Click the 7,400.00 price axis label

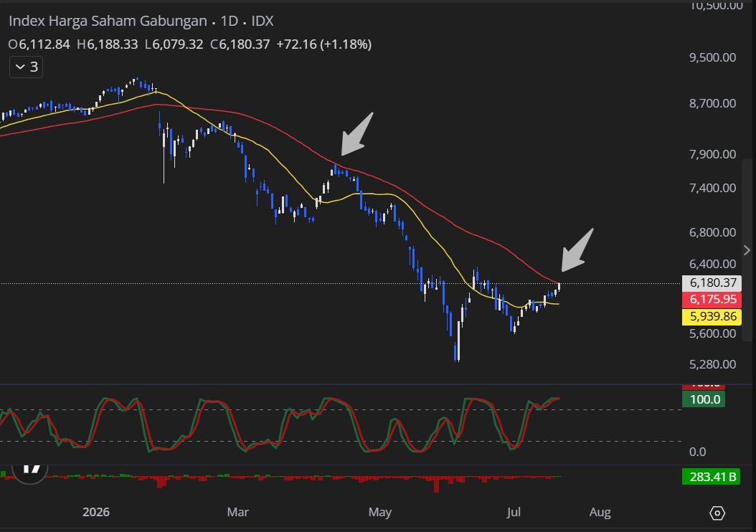coord(713,188)
